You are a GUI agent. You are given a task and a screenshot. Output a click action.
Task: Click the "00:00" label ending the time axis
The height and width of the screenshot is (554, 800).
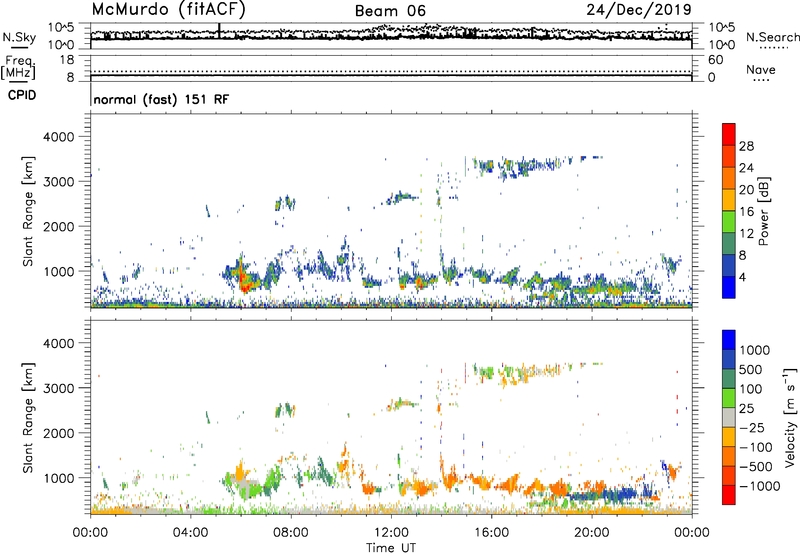point(692,533)
